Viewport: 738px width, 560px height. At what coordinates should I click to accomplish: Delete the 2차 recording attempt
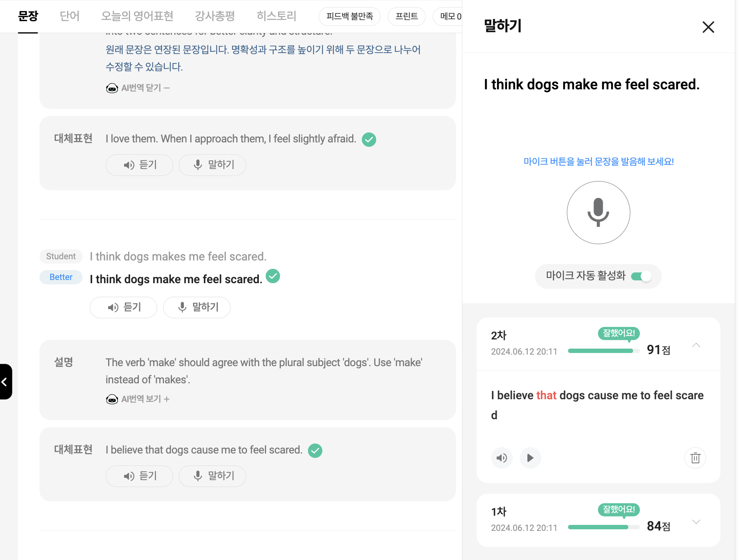tap(695, 458)
